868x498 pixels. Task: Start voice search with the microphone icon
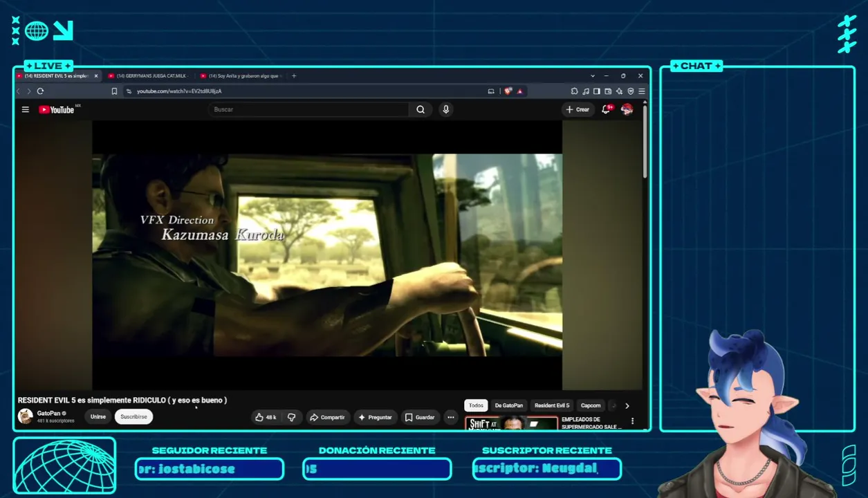[445, 109]
